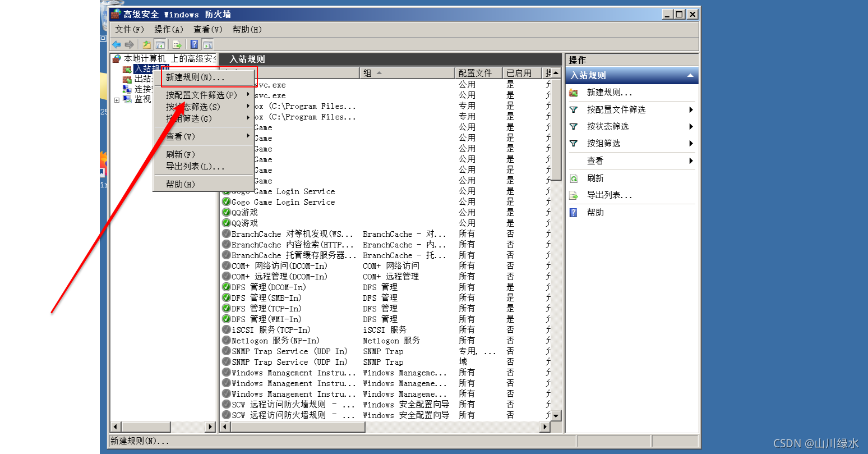The width and height of the screenshot is (868, 454).
Task: Click the 配置文件 column header
Action: 475,73
